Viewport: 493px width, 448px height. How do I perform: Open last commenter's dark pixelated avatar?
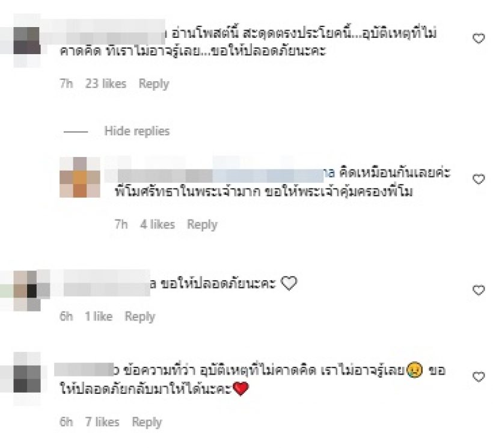click(27, 379)
